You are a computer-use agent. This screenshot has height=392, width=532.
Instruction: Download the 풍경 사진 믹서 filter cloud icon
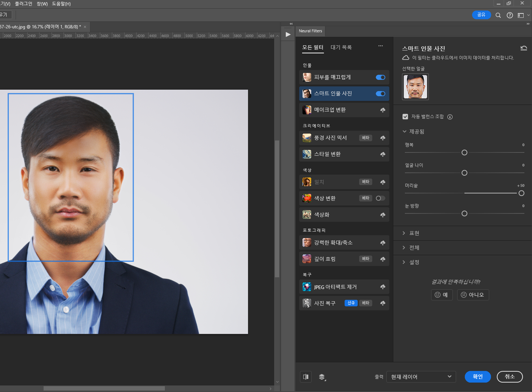coord(383,138)
